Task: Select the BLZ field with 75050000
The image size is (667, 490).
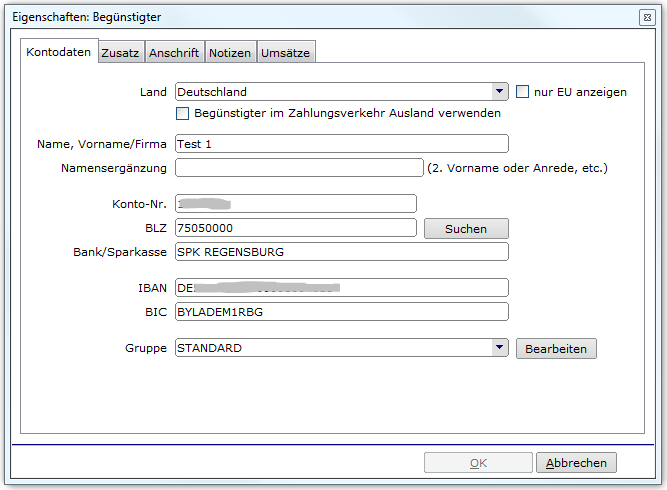Action: pos(296,228)
